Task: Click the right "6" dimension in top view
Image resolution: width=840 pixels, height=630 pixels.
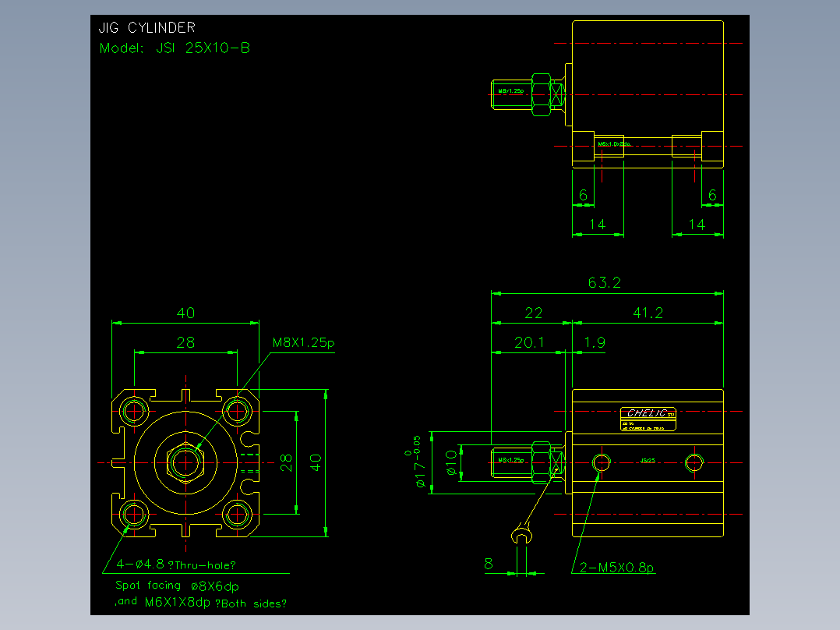Action: [712, 195]
